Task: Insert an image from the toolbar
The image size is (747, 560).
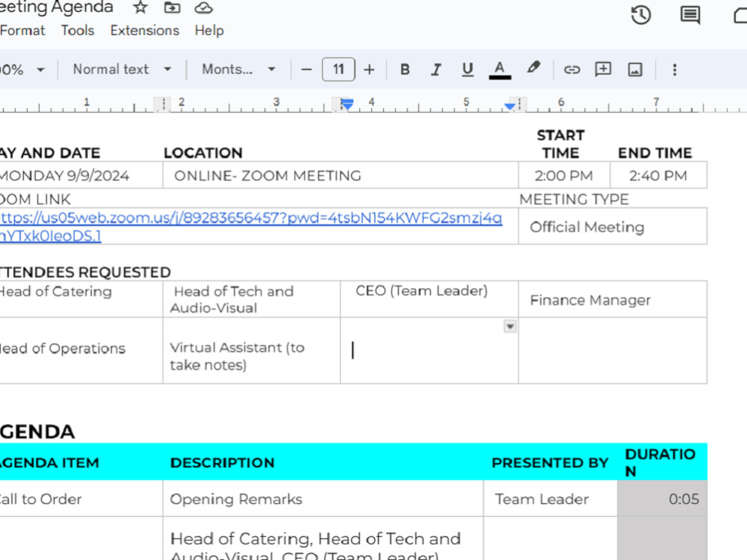Action: click(x=635, y=69)
